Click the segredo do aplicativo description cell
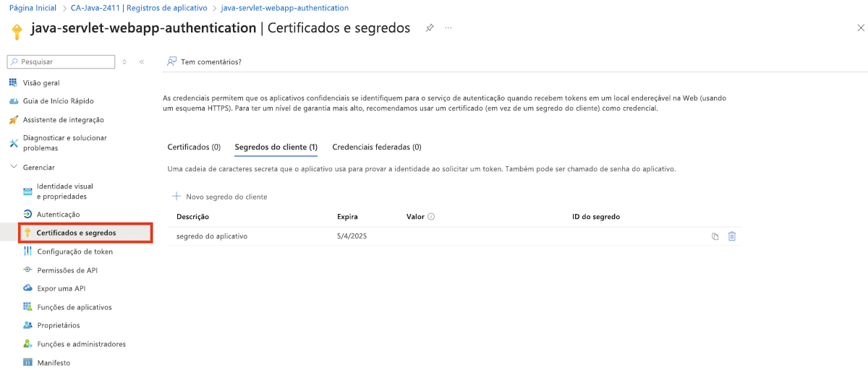868x370 pixels. (212, 236)
